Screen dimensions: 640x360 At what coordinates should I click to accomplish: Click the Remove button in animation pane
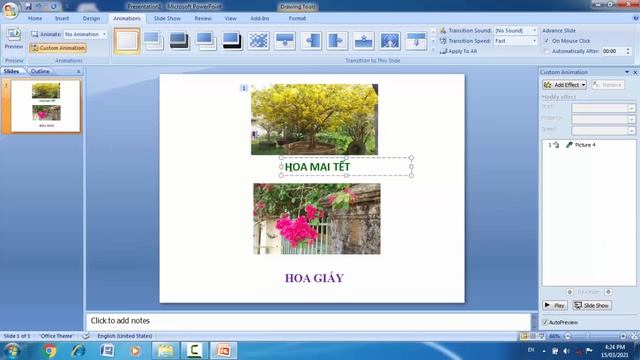pos(608,85)
